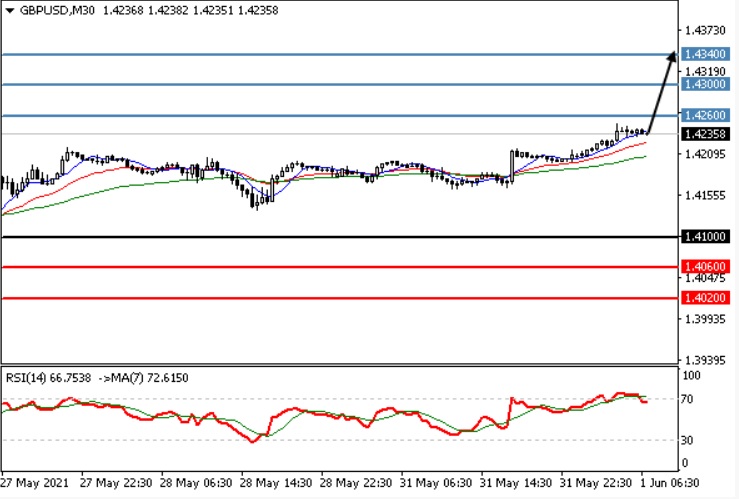Viewport: 739px width, 499px height.
Task: Click the RSI 100 scale label
Action: (x=691, y=376)
